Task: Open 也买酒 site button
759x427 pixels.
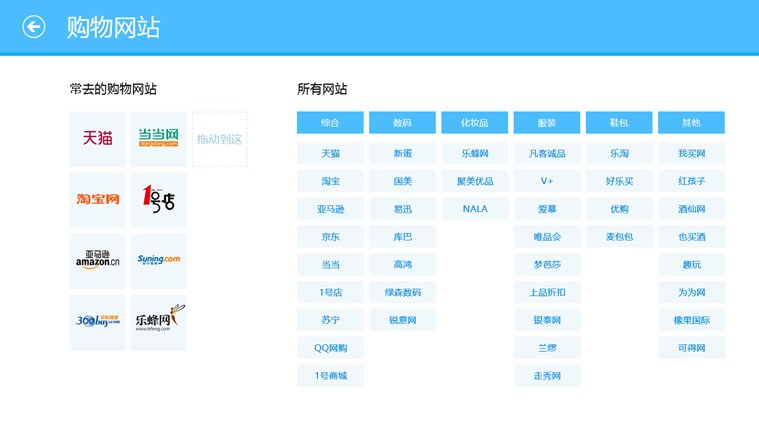Action: coord(691,237)
